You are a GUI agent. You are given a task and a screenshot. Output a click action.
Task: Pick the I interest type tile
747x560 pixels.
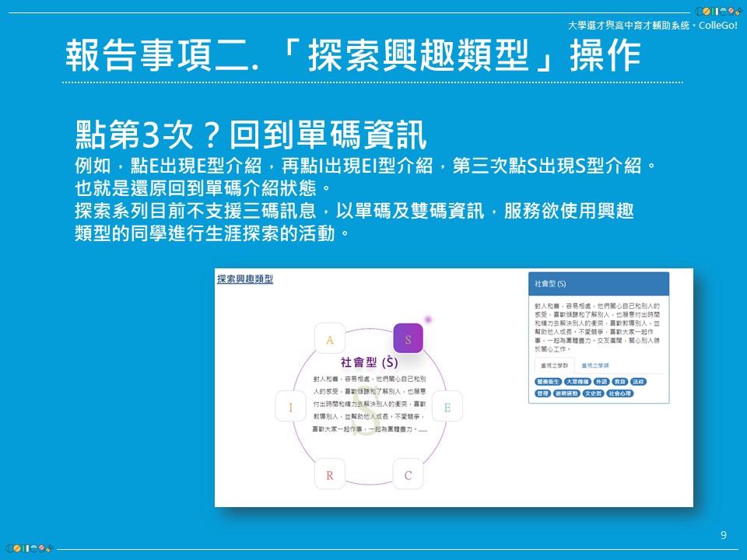[291, 407]
